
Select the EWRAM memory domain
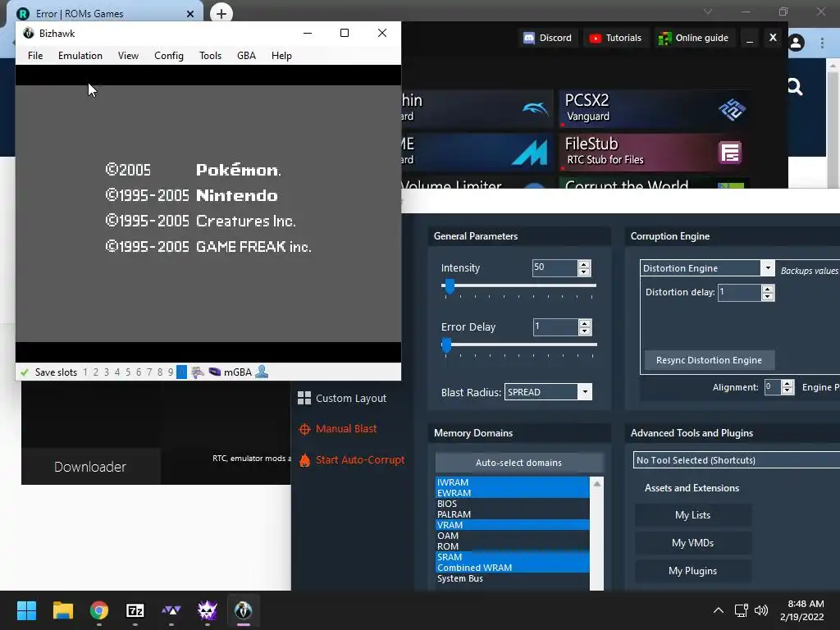point(513,493)
